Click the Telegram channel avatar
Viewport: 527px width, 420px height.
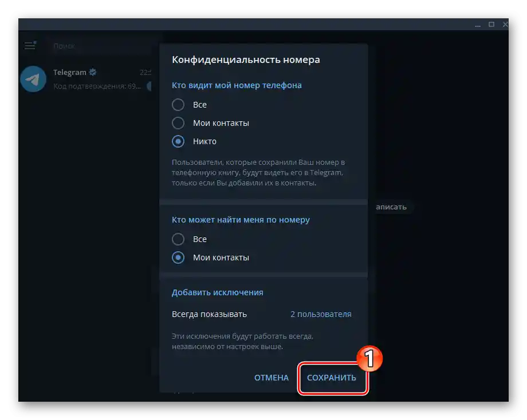click(33, 79)
